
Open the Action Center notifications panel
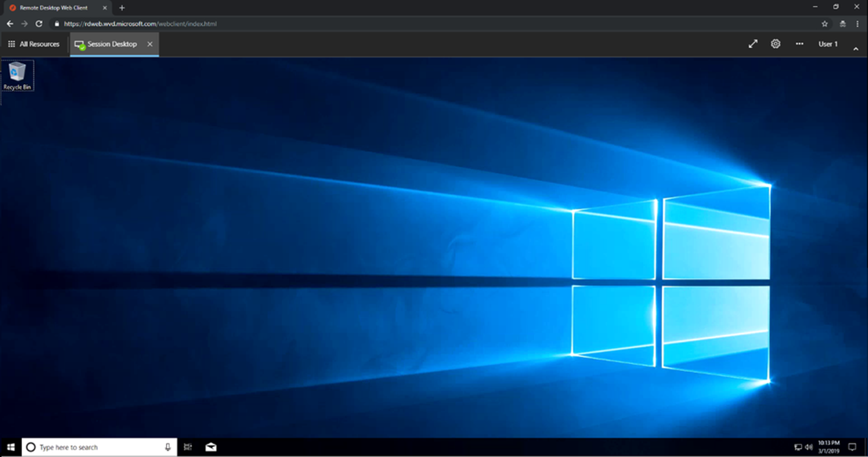coord(852,447)
